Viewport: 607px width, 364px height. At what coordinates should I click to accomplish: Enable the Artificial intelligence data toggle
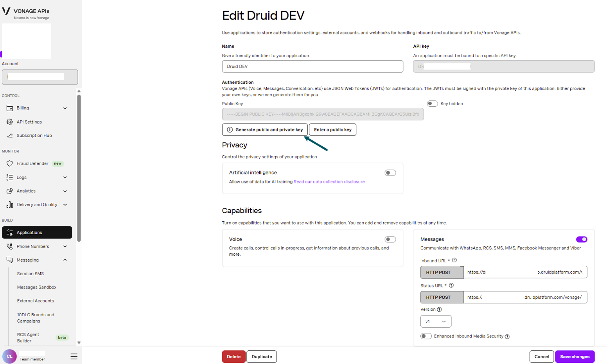tap(390, 173)
